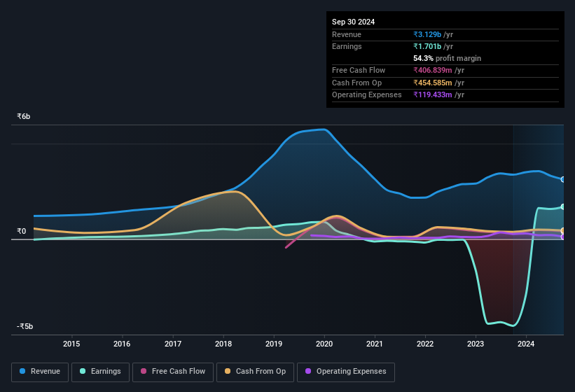This screenshot has width=575, height=392.
Task: Click the 2019 x-axis label
Action: click(x=274, y=344)
